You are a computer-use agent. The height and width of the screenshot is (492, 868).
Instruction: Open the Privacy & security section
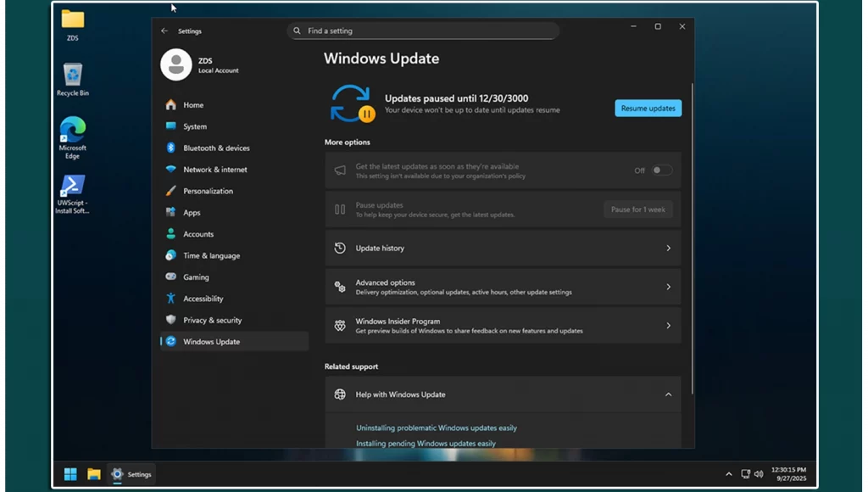pos(212,321)
